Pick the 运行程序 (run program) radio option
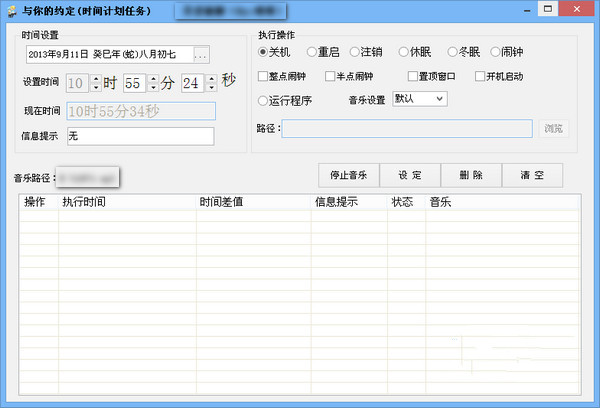 coord(263,100)
